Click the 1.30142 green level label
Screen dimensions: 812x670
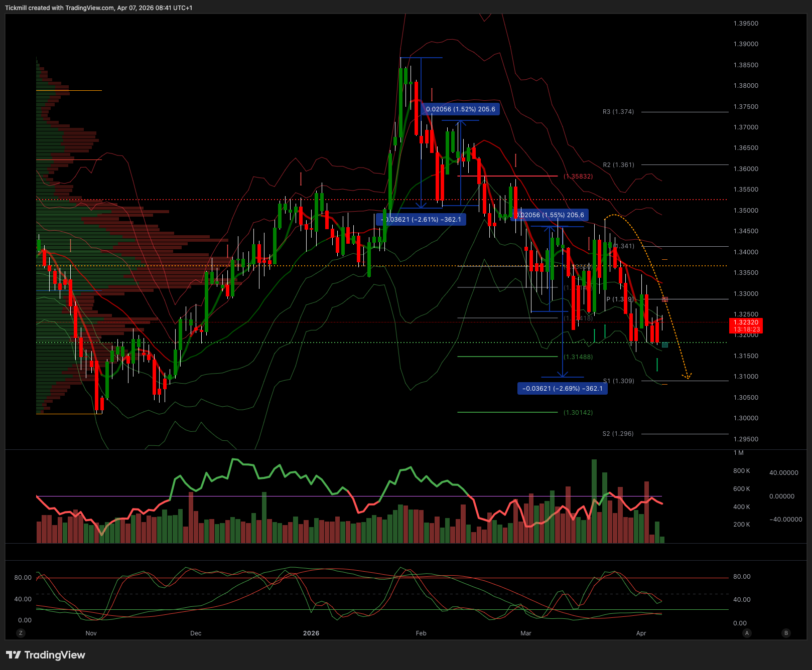[578, 413]
